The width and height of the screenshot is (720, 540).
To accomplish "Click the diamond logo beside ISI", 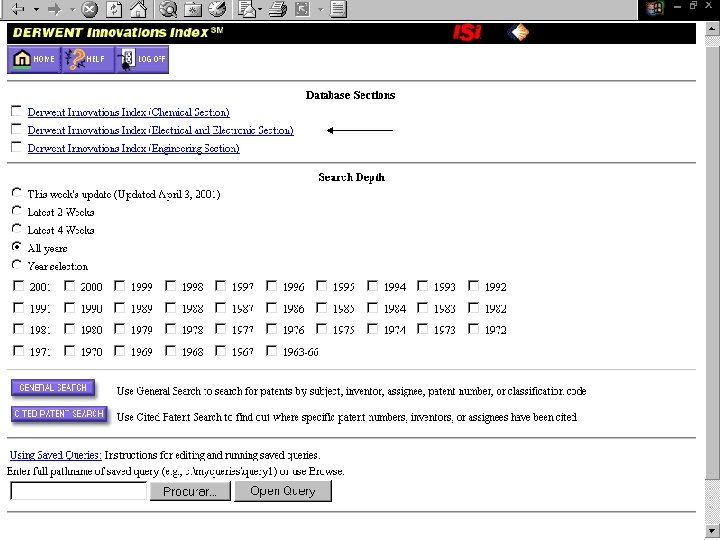I will click(x=518, y=33).
